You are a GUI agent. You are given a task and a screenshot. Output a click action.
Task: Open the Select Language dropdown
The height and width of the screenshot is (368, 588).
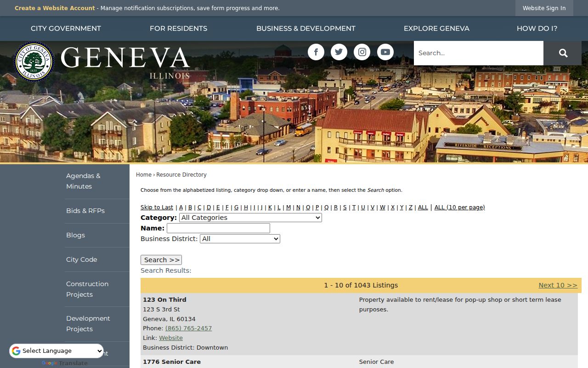pyautogui.click(x=57, y=351)
